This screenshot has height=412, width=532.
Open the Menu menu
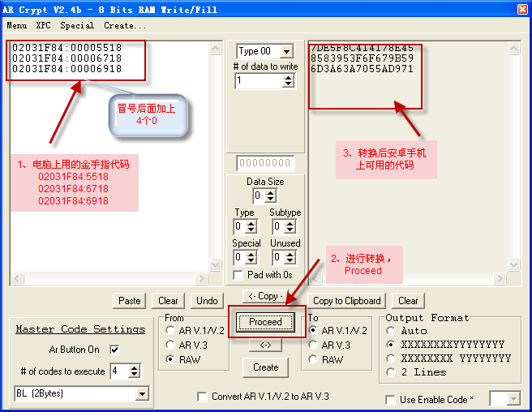(x=16, y=25)
